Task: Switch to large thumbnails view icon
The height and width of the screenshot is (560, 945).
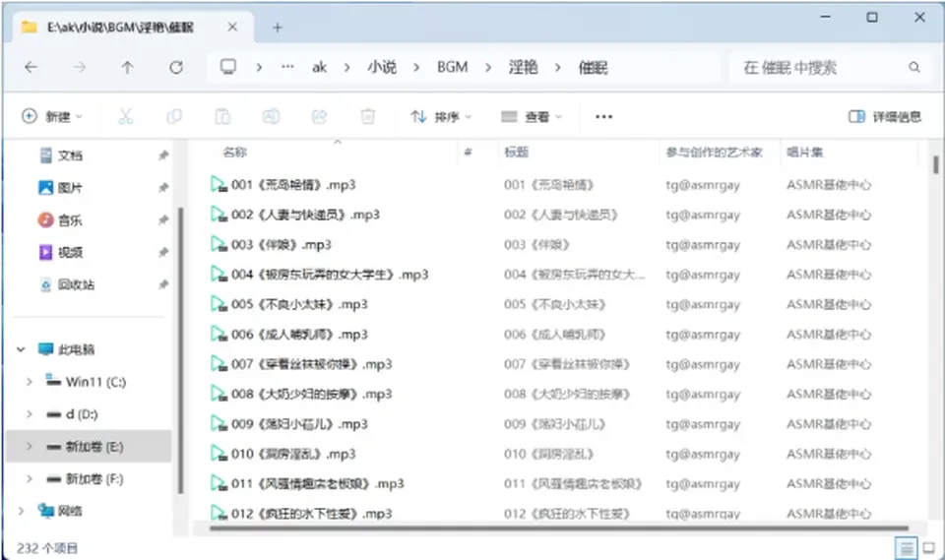Action: coord(928,548)
